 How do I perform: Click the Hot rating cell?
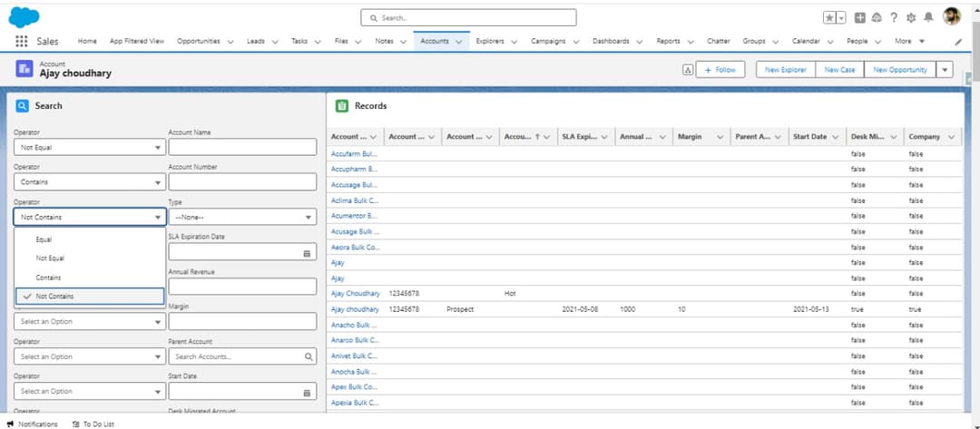(510, 294)
